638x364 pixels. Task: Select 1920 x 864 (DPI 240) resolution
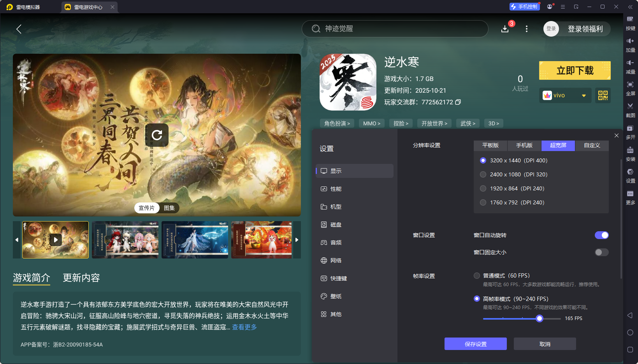(483, 188)
